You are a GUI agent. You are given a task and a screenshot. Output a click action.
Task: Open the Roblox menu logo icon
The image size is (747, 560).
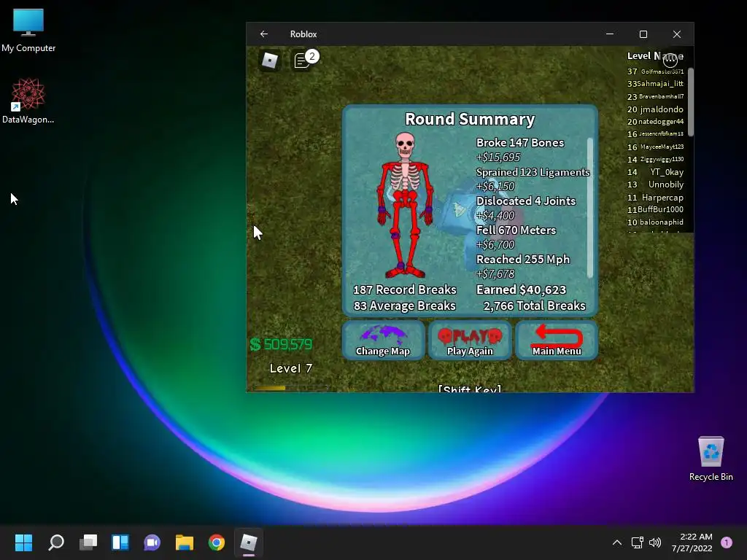(x=270, y=61)
